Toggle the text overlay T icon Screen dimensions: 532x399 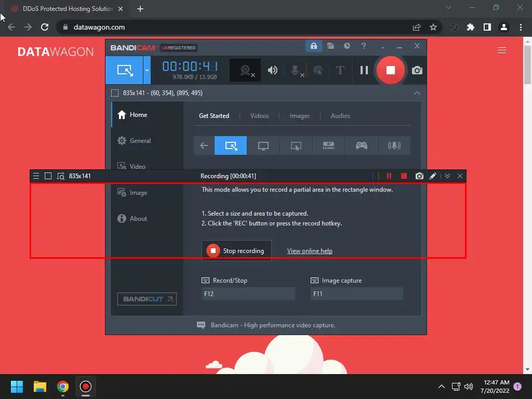[x=340, y=70]
